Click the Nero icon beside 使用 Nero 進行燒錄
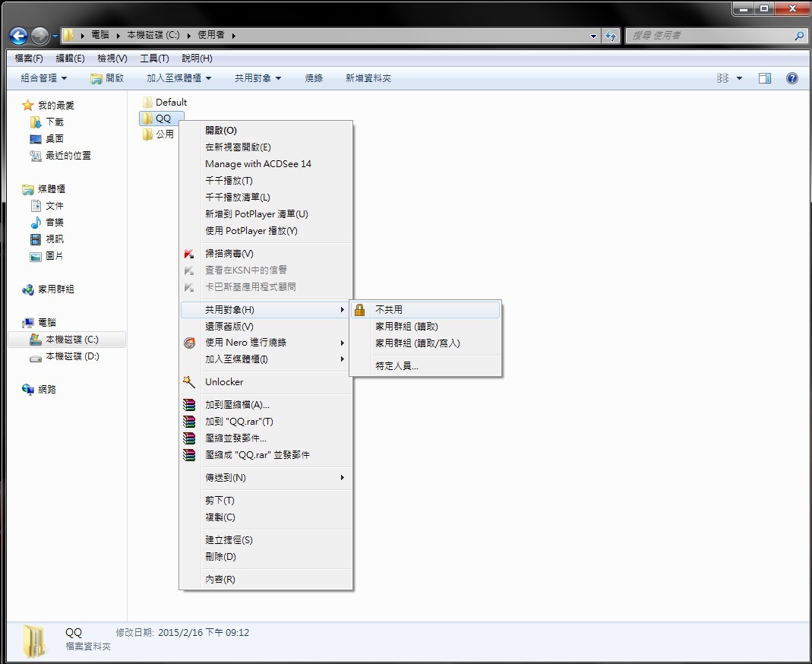This screenshot has width=812, height=664. pos(190,343)
